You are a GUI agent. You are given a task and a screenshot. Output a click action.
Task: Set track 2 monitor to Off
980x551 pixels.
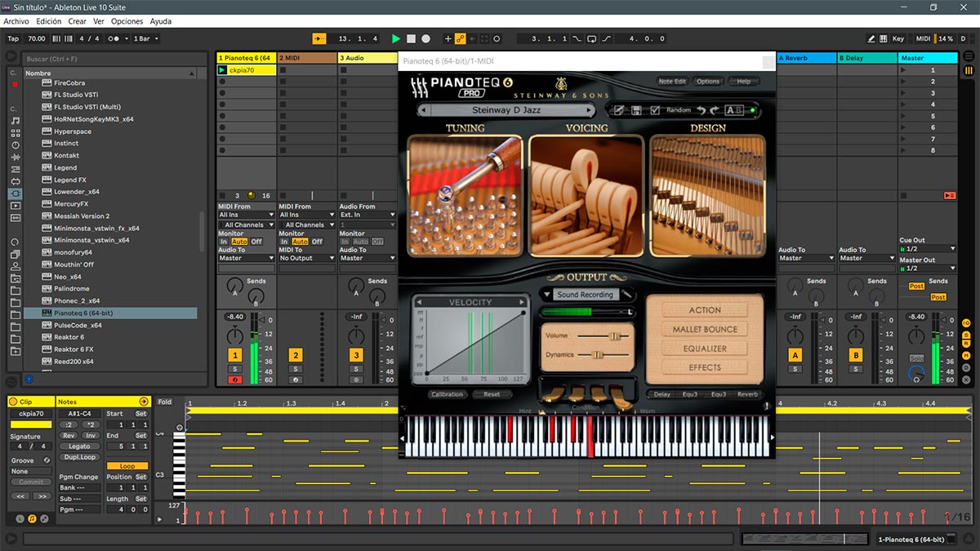[x=317, y=242]
